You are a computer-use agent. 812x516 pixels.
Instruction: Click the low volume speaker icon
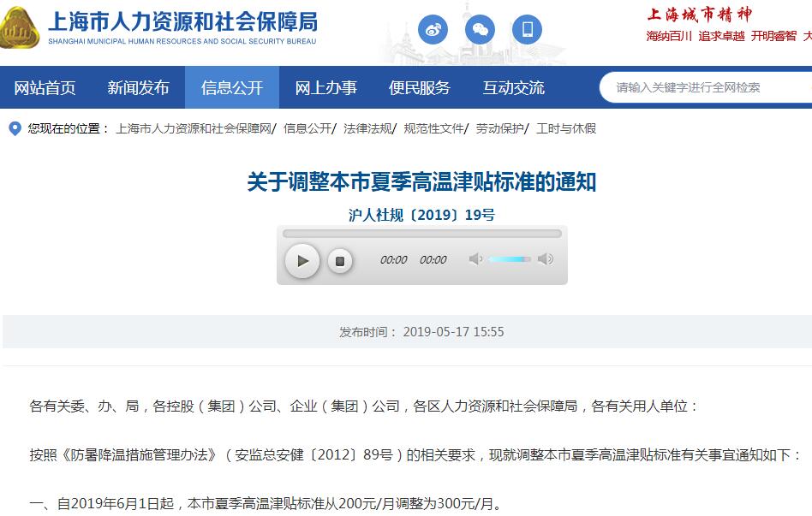(475, 258)
